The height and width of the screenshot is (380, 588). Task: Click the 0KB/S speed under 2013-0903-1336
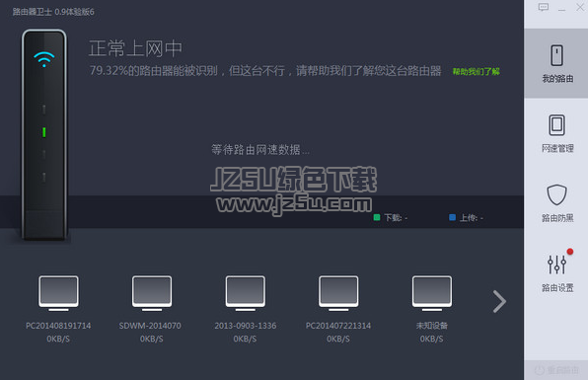click(x=245, y=339)
